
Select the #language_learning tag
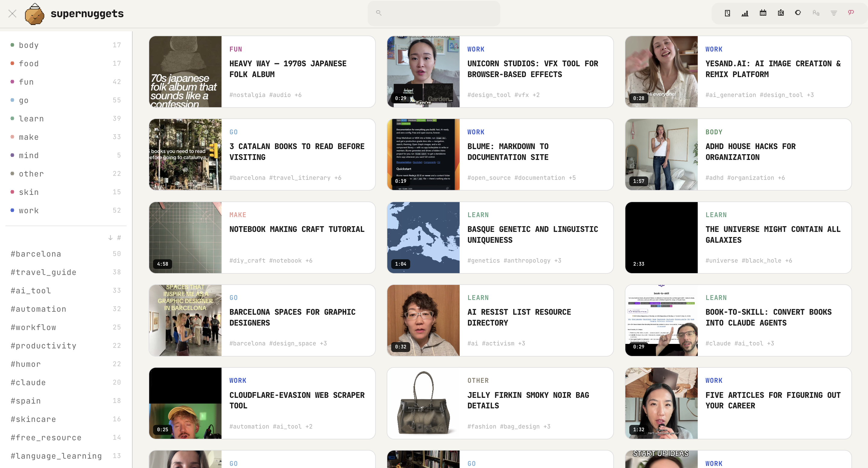point(66,456)
